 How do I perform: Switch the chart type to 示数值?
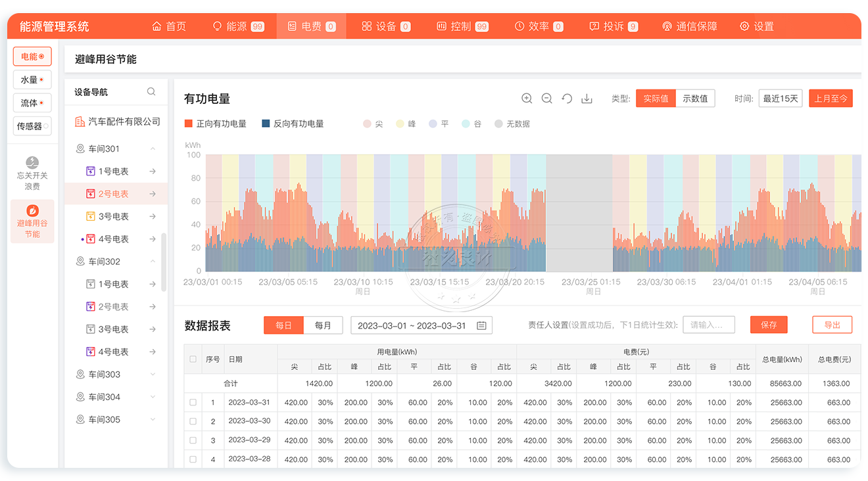point(695,99)
